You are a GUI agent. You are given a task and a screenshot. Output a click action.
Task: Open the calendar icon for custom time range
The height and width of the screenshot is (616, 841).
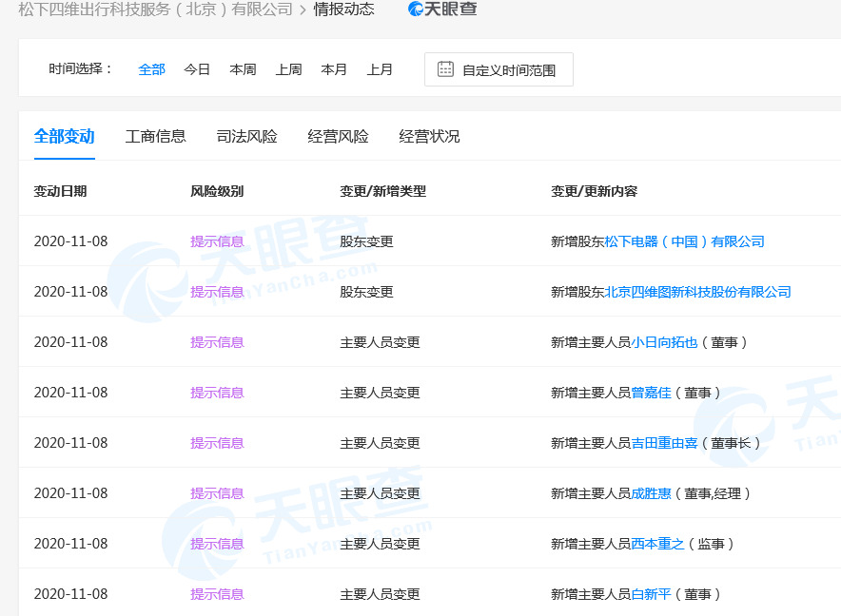click(445, 69)
